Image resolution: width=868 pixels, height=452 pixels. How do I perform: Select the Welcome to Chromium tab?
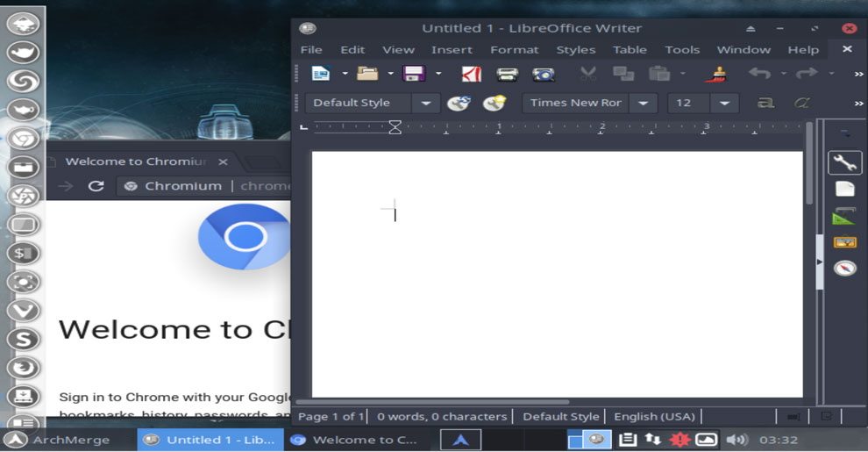click(136, 161)
